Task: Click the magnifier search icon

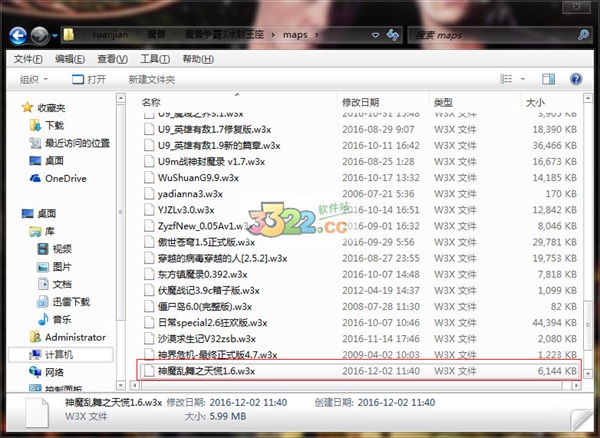Action: pyautogui.click(x=583, y=35)
